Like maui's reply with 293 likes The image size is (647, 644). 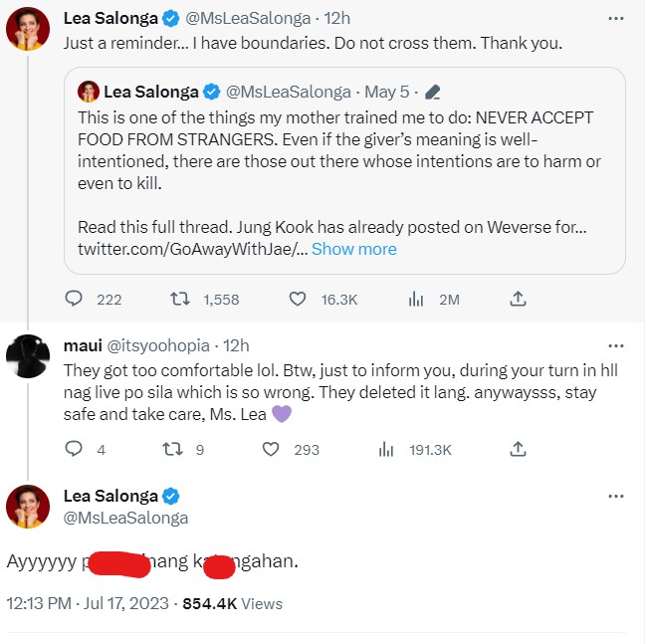point(272,450)
